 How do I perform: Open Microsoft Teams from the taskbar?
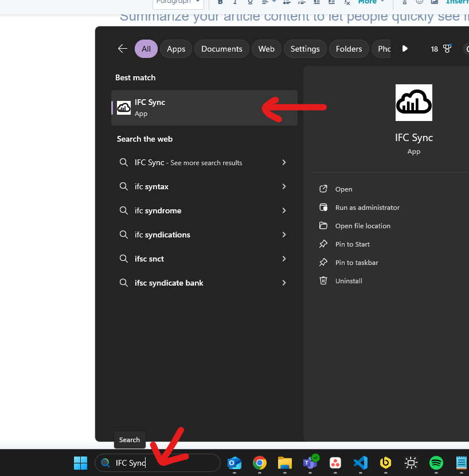pyautogui.click(x=310, y=462)
